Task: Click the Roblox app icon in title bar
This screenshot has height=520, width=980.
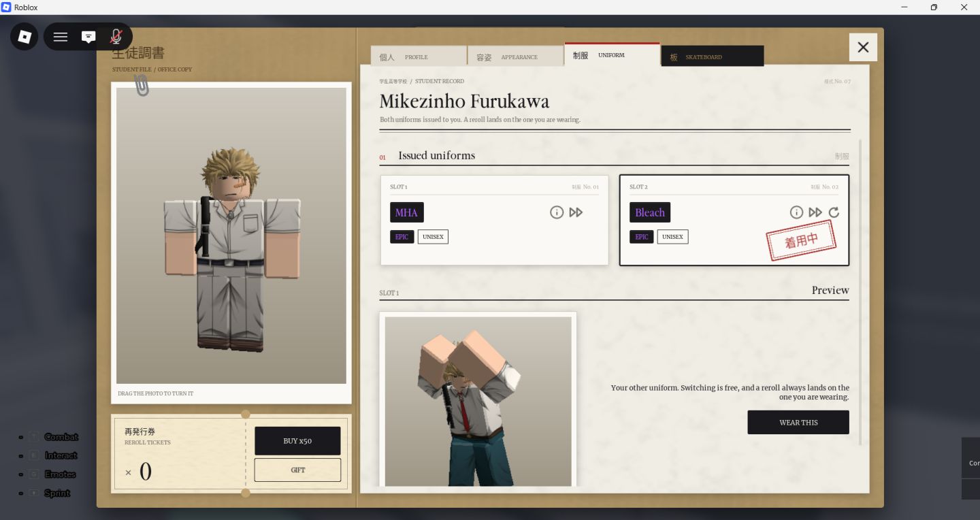Action: click(x=6, y=7)
